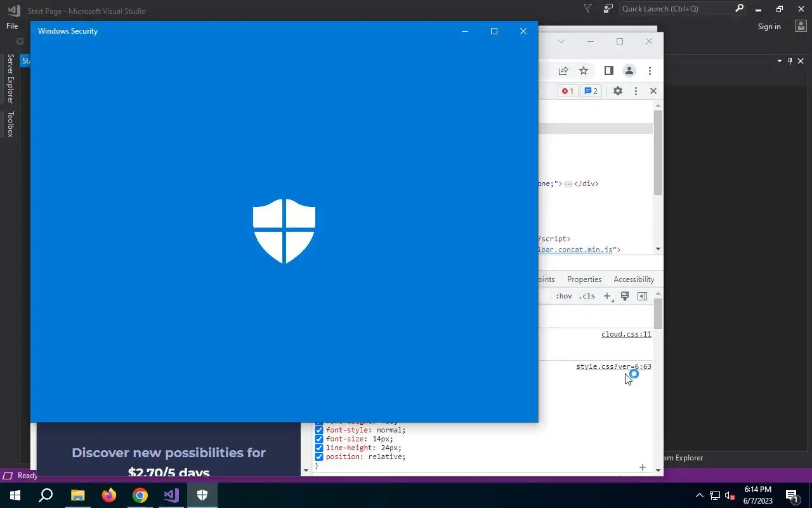
Task: Open Windows taskbar search
Action: coord(46,495)
